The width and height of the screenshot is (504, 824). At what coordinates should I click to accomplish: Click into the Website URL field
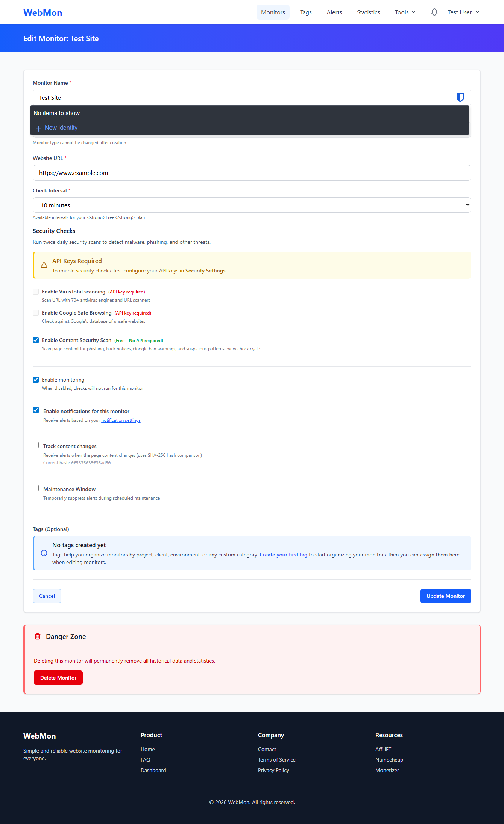pyautogui.click(x=252, y=173)
